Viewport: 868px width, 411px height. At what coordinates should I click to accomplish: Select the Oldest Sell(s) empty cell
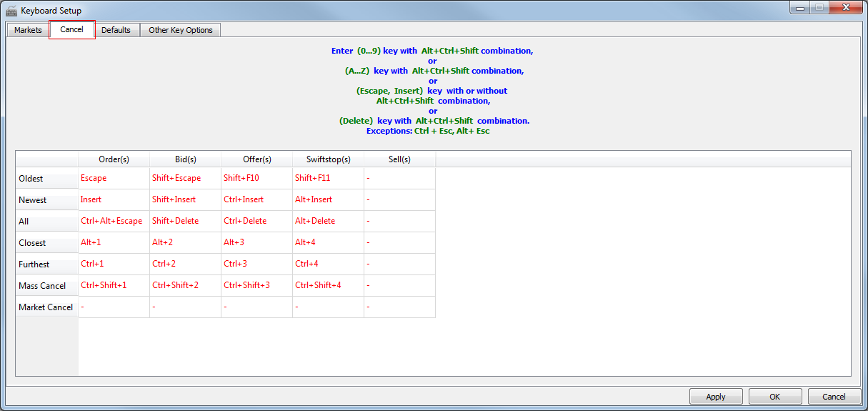[399, 178]
